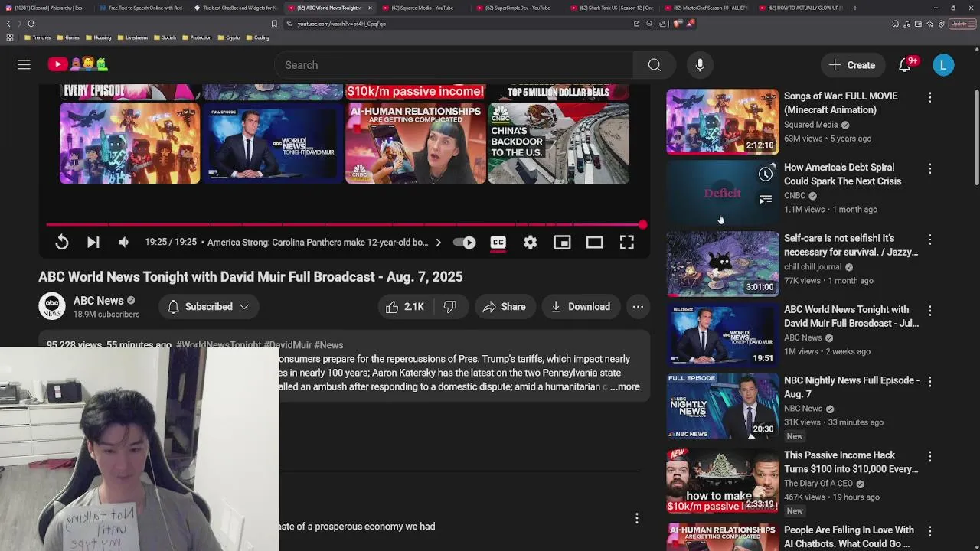
Task: Open the account avatar menu
Action: [x=943, y=65]
